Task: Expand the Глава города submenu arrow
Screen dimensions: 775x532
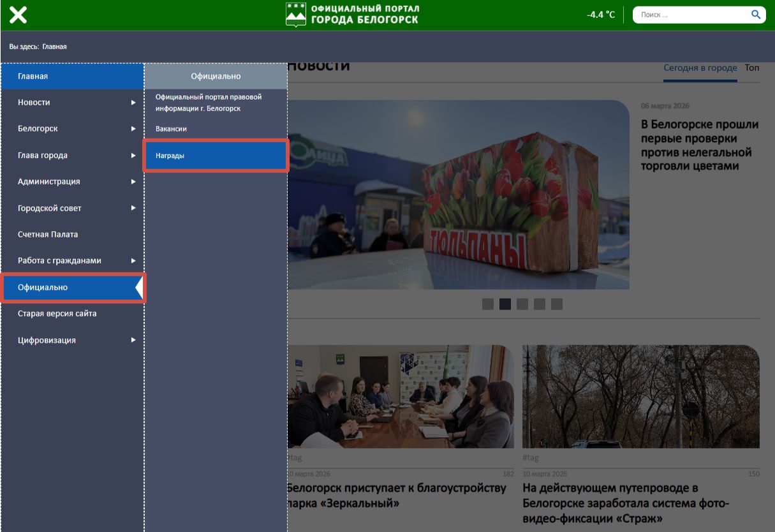Action: pyautogui.click(x=133, y=156)
